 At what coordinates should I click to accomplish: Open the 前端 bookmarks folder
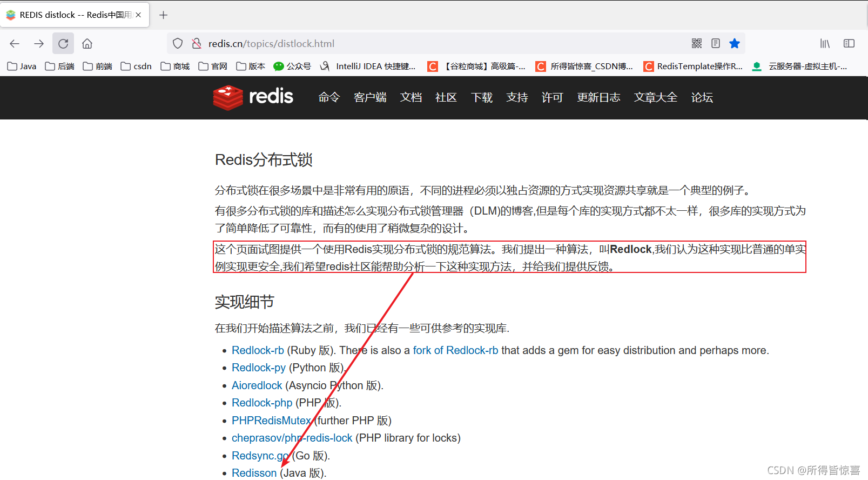(x=97, y=66)
